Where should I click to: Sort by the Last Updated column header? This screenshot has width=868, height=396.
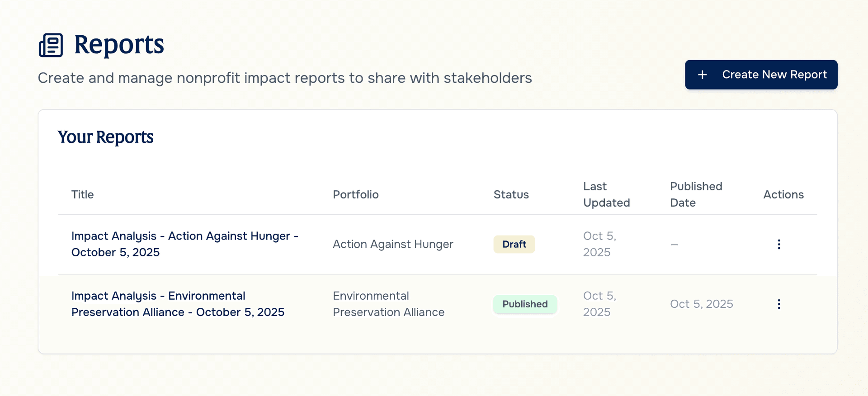606,194
